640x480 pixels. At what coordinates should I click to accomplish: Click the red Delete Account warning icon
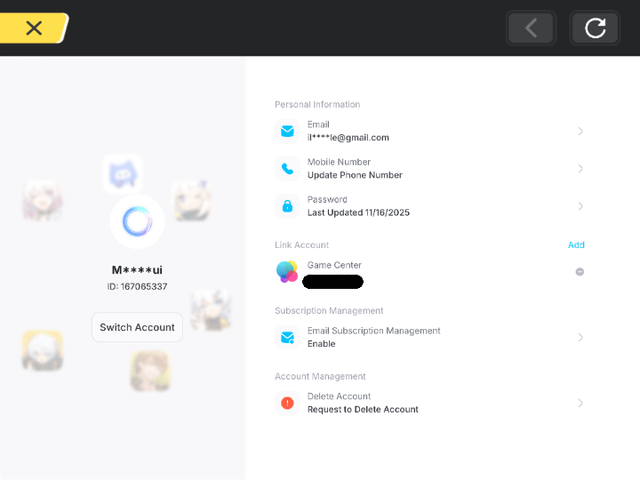coord(287,403)
